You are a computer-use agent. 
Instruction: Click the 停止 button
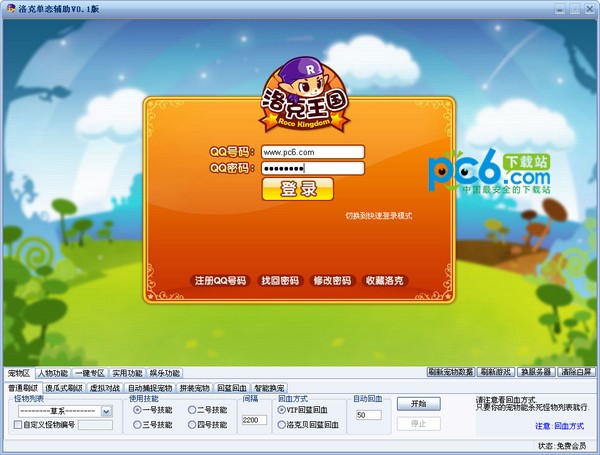tap(419, 424)
